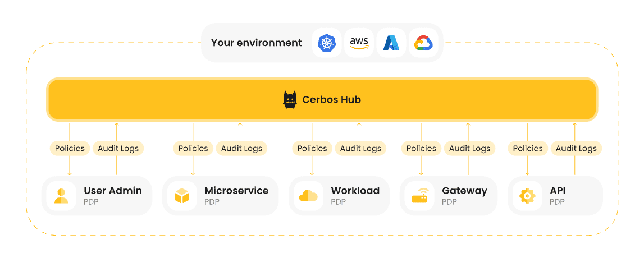
Task: Click Policies label above Workload
Action: click(x=312, y=149)
